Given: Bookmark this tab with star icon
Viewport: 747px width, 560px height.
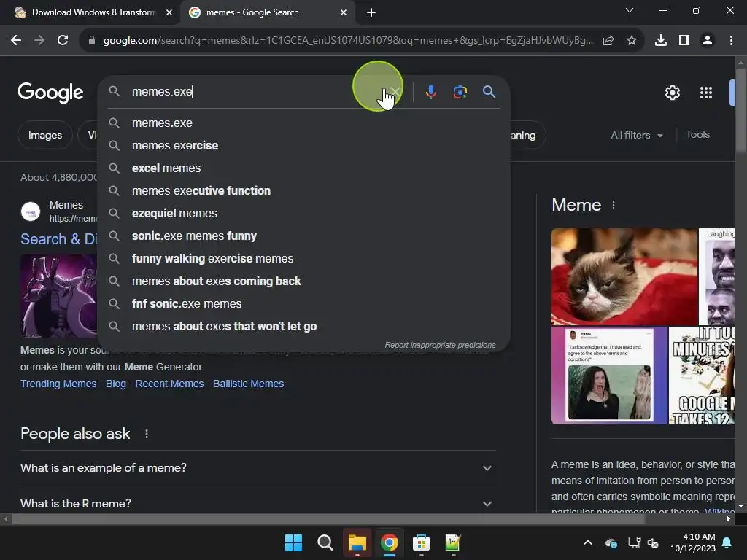Looking at the screenshot, I should (x=632, y=41).
